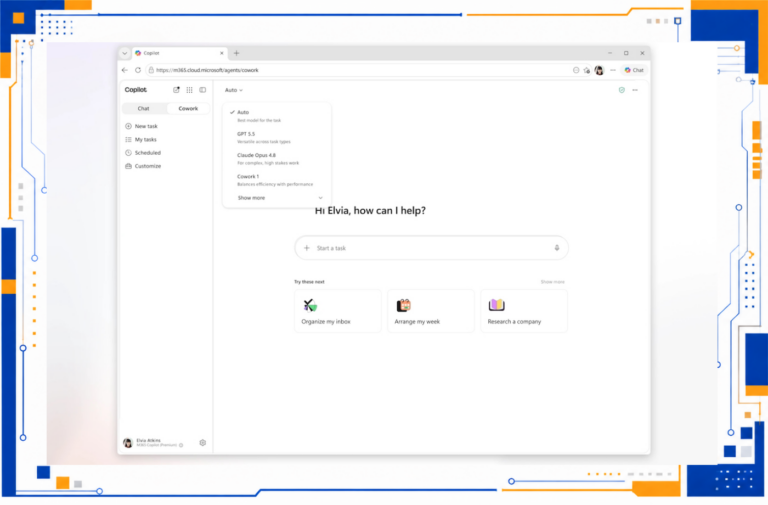This screenshot has width=768, height=505.
Task: Expand Show more in model list
Action: tap(279, 198)
